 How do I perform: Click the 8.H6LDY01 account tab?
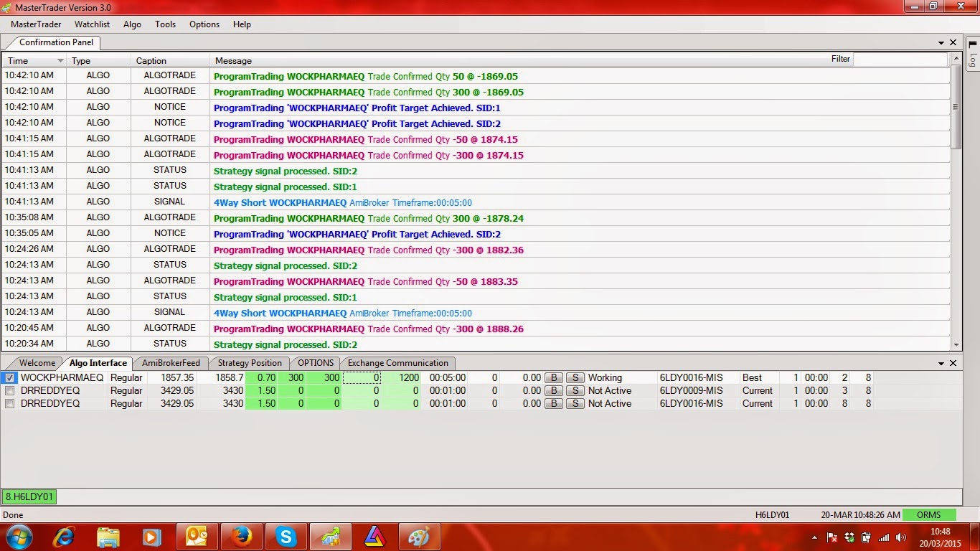click(x=29, y=496)
